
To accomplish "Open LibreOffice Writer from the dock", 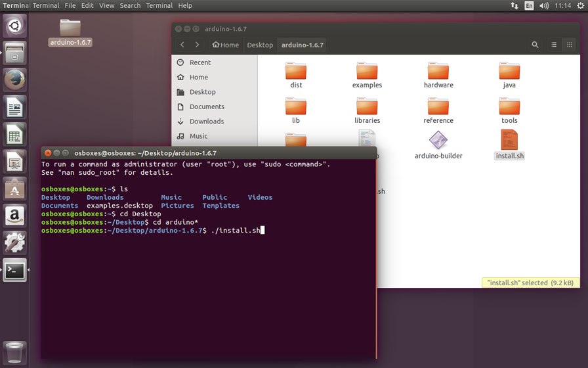I will (x=14, y=107).
